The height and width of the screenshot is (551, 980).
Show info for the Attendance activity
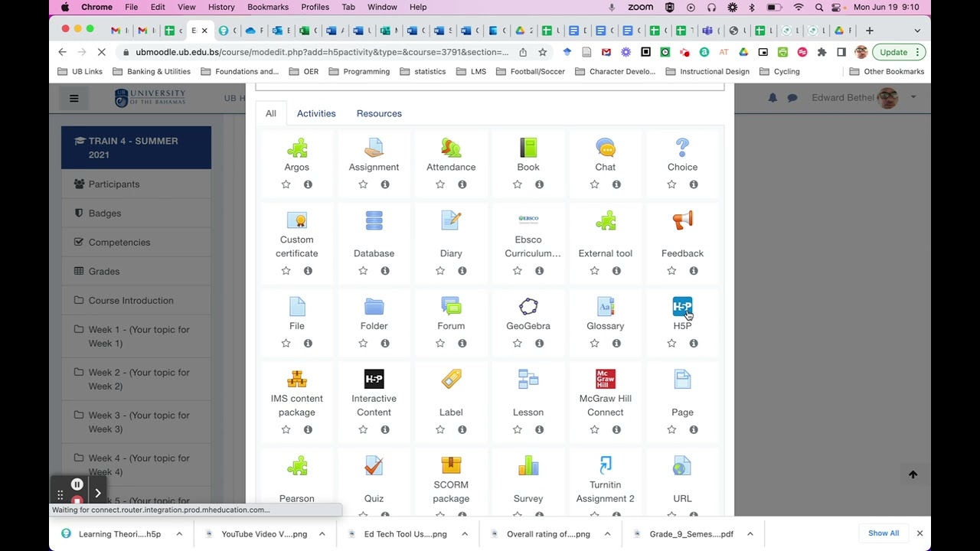(x=462, y=184)
